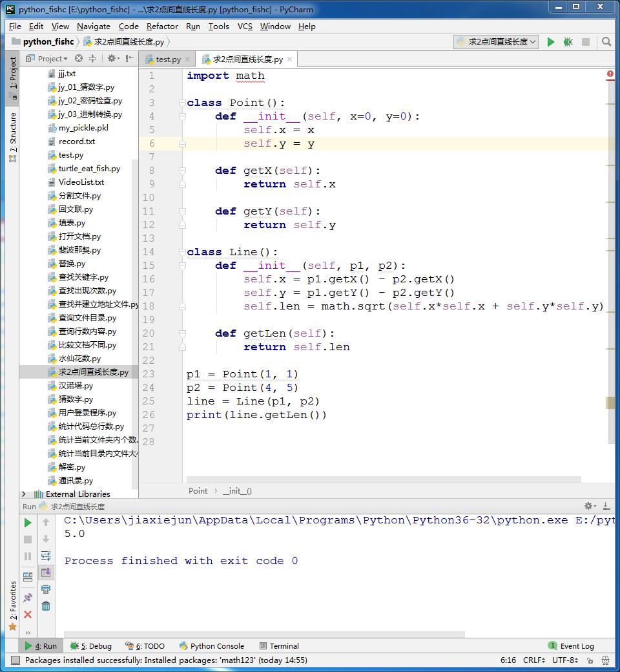Rerun using the Run panel's green arrow
Image resolution: width=620 pixels, height=672 pixels.
coord(28,522)
